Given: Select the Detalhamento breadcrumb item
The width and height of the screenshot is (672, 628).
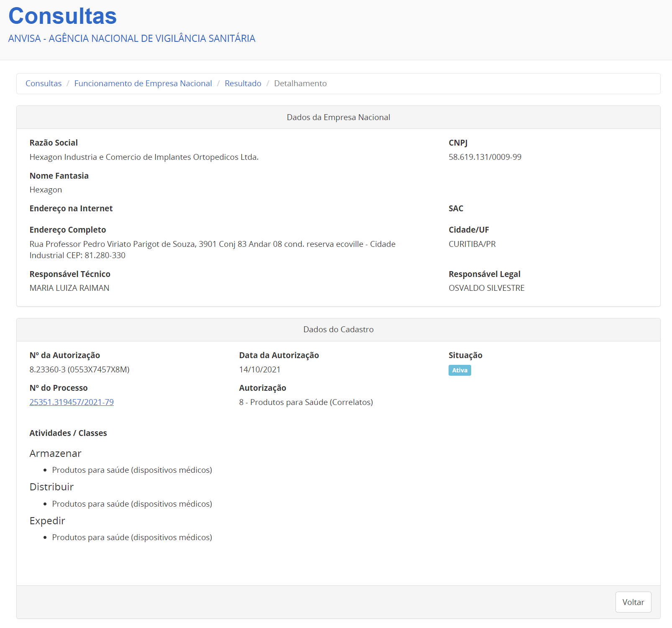Looking at the screenshot, I should click(300, 83).
